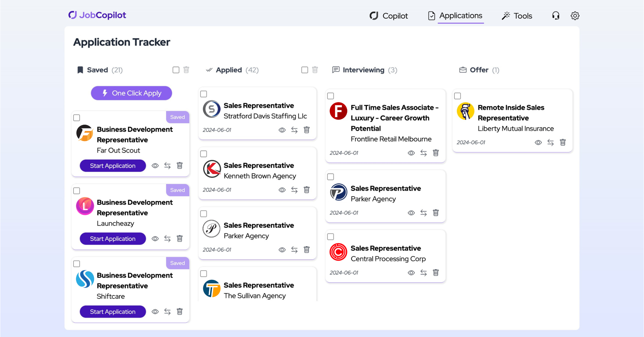Delete the Central Processing Corp interviewing card

[x=436, y=273]
